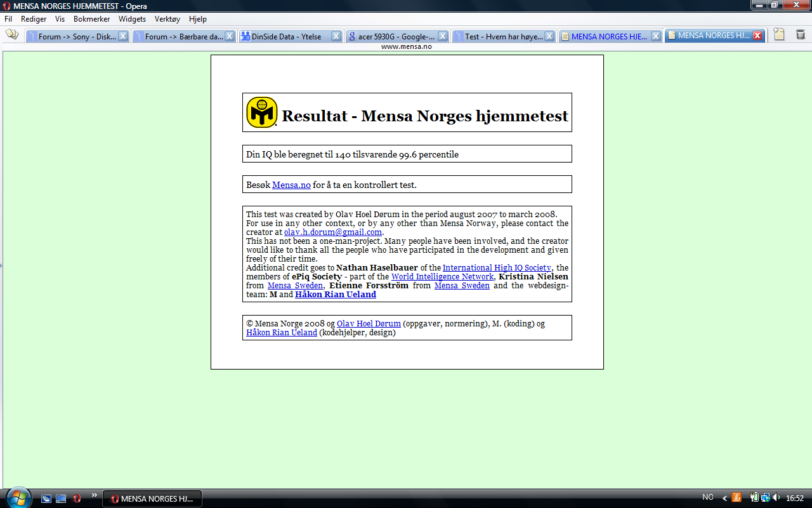The height and width of the screenshot is (508, 812).
Task: Close the inactive MENSA NORGES HJE tab
Action: click(x=656, y=36)
